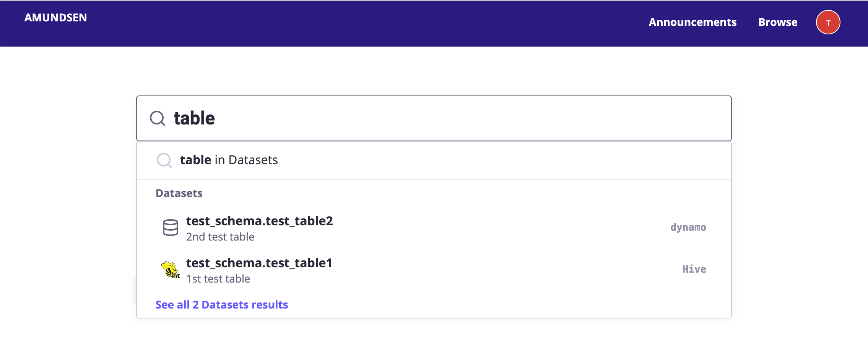Screen dimensions: 868x349
Task: Open the test_schema.test_table1 result
Action: [x=259, y=263]
